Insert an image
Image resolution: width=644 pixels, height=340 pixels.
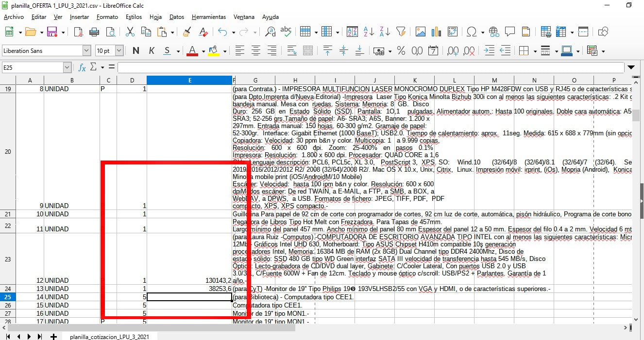click(x=421, y=32)
